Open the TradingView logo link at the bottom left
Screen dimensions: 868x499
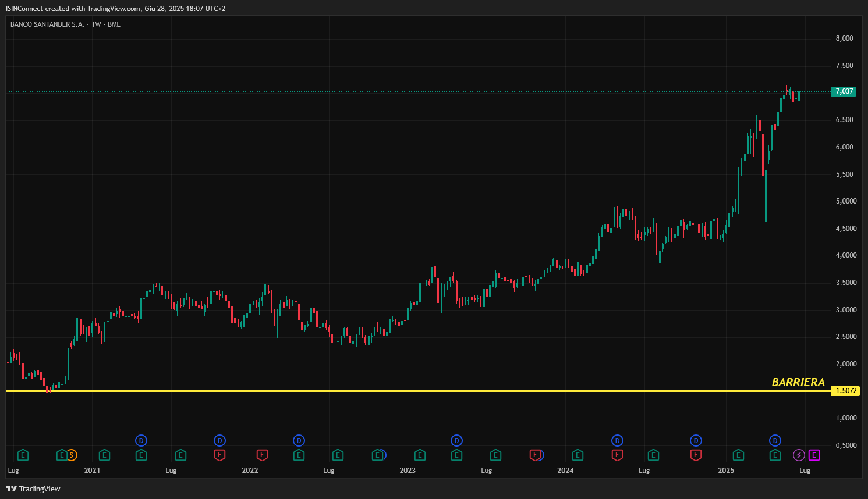tap(33, 489)
